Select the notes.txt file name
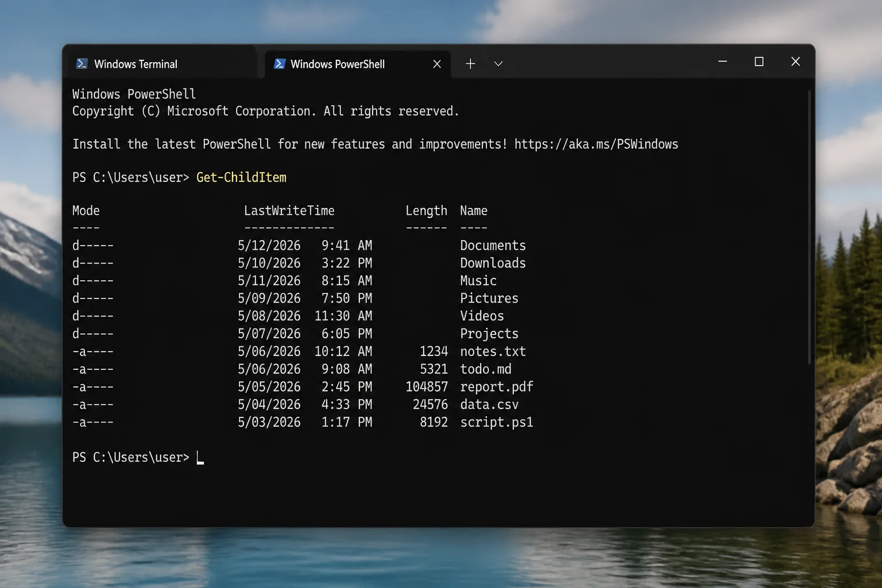Screen dimensions: 882x588 click(493, 351)
